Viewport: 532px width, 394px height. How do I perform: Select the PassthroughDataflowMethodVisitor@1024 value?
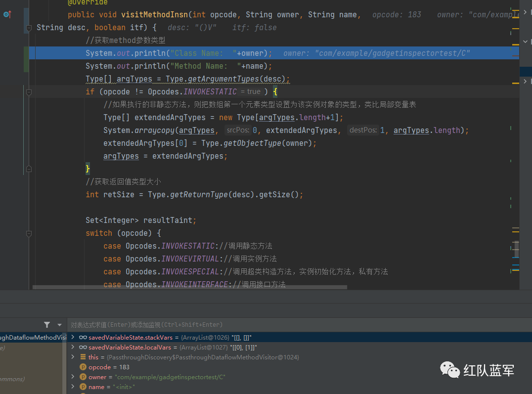[203, 357]
